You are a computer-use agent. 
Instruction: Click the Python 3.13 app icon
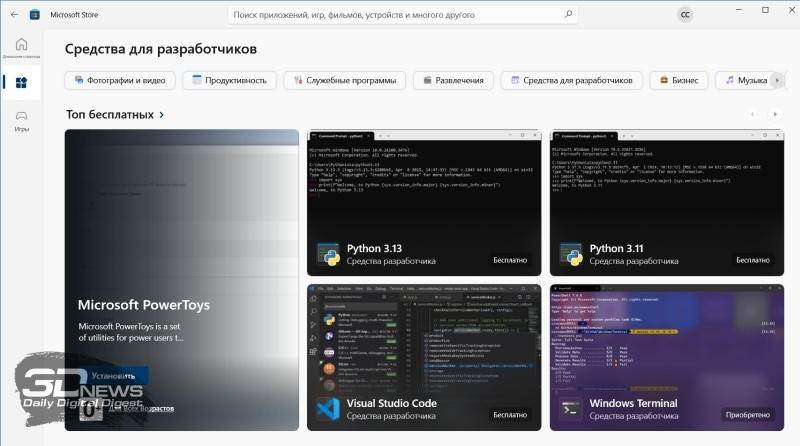(x=327, y=254)
